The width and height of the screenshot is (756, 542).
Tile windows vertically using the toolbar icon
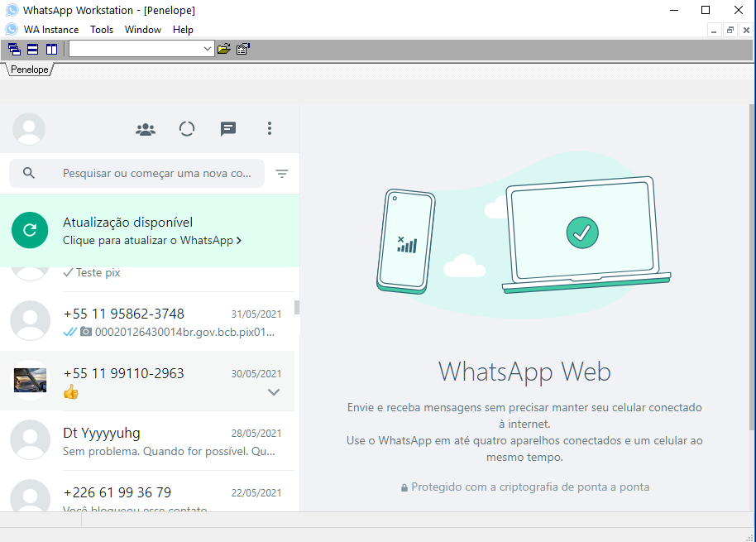(51, 49)
